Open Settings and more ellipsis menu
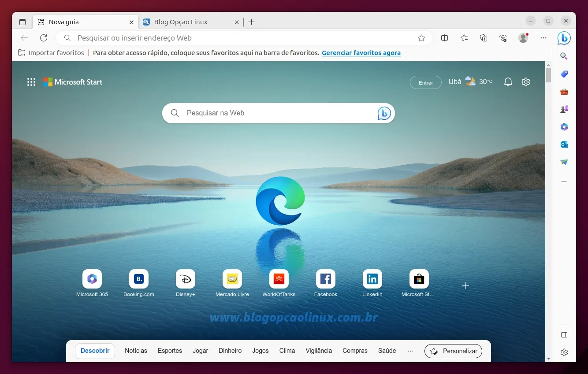The width and height of the screenshot is (588, 374). [x=543, y=38]
